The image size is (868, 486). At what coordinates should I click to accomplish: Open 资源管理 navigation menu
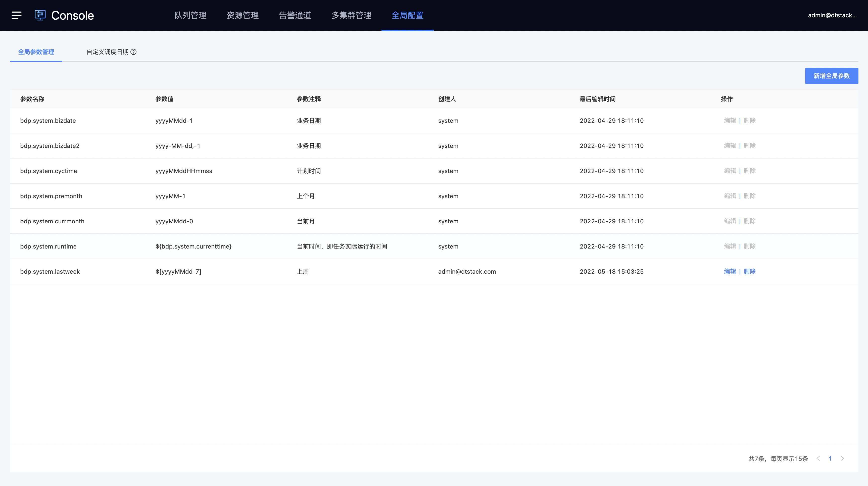tap(243, 16)
